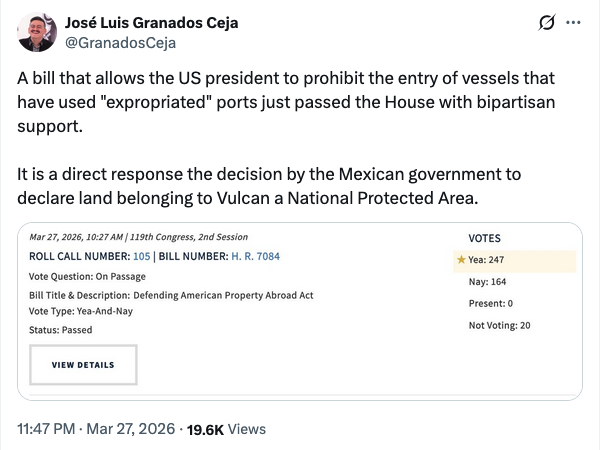Click the Present: 0 vote count

[x=491, y=303]
